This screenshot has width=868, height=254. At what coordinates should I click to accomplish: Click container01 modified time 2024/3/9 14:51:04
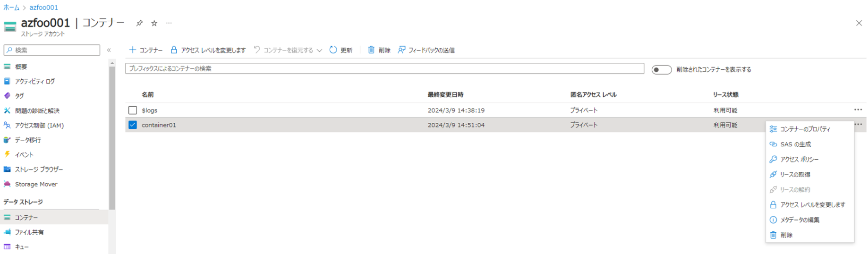[x=456, y=125]
